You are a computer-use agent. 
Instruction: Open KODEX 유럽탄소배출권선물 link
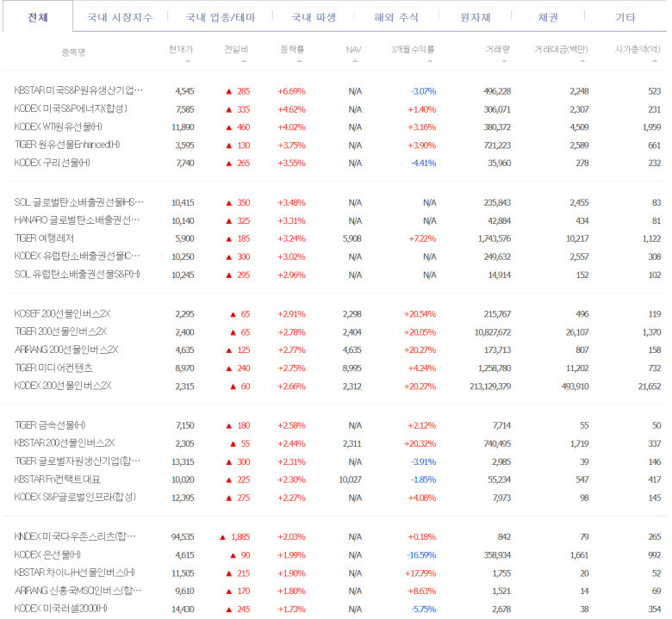(x=78, y=256)
